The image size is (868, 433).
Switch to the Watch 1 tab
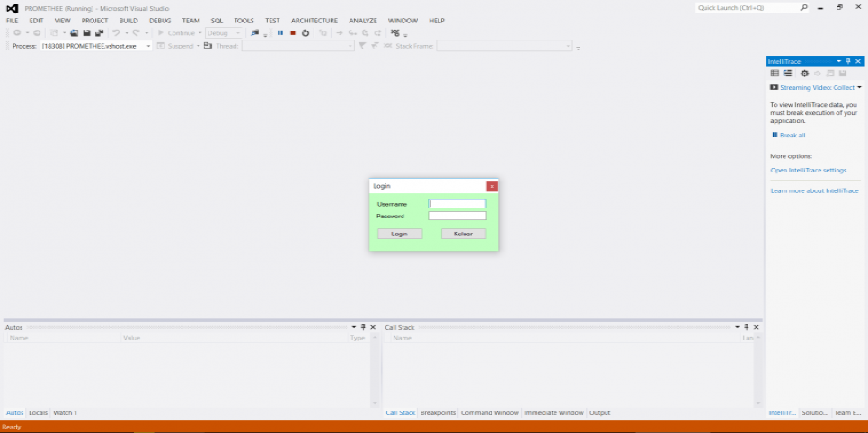coord(65,412)
